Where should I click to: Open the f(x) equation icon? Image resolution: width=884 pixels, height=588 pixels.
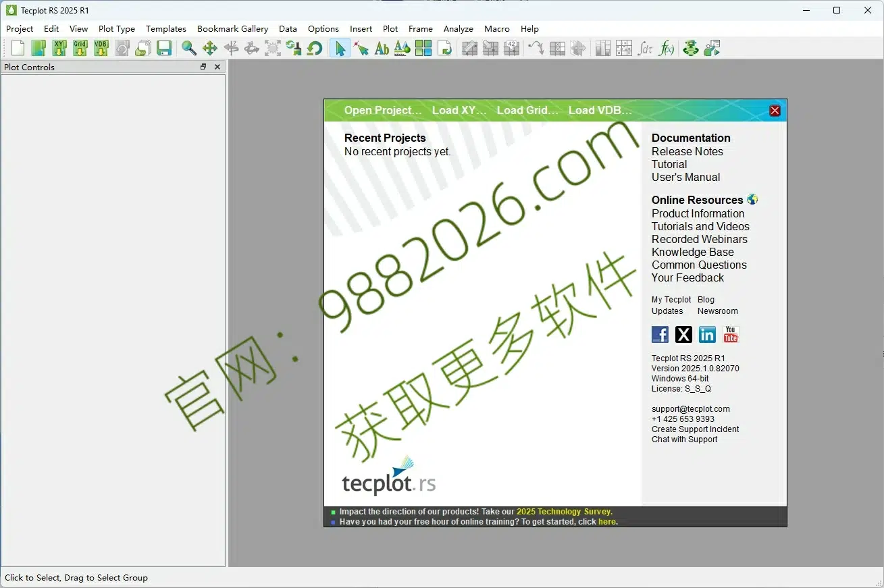[x=666, y=48]
